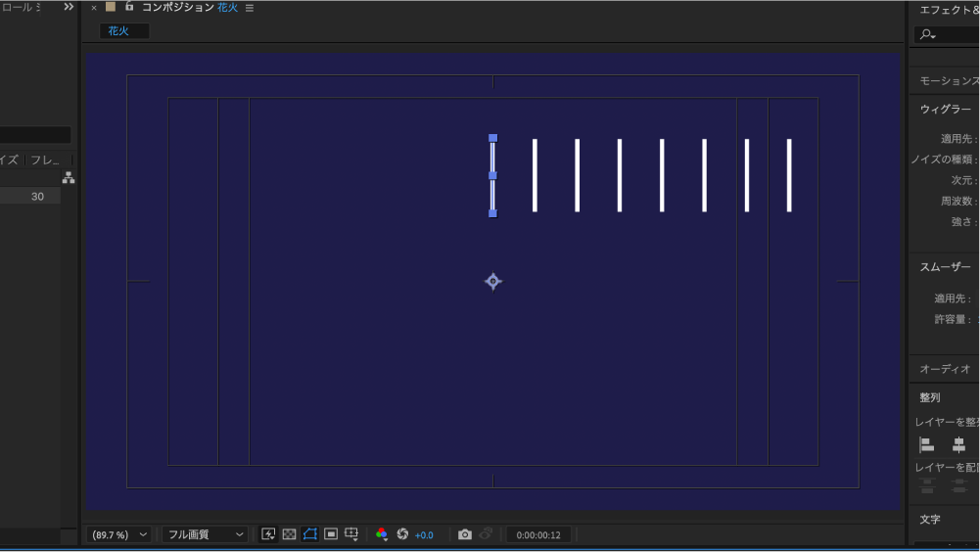Select middle handle of selected line

click(x=493, y=175)
